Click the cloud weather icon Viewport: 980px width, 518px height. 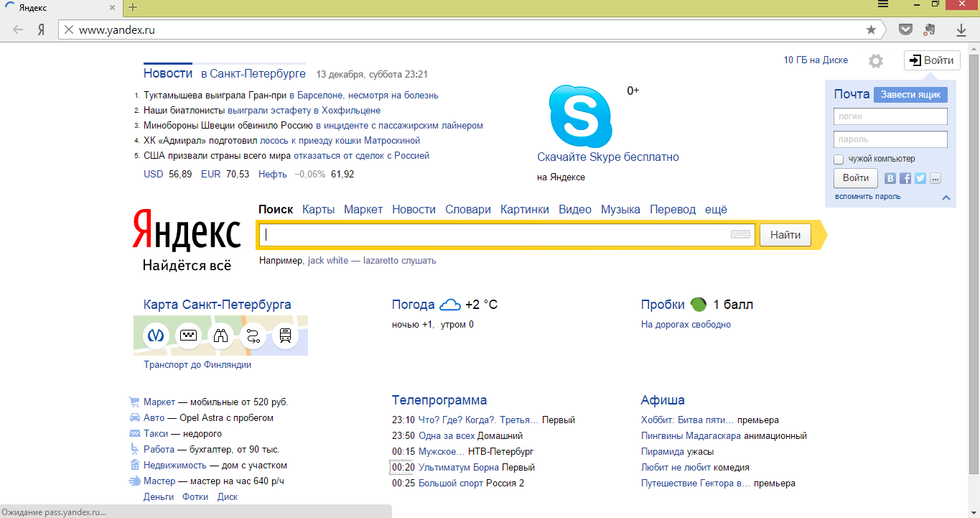tap(449, 305)
